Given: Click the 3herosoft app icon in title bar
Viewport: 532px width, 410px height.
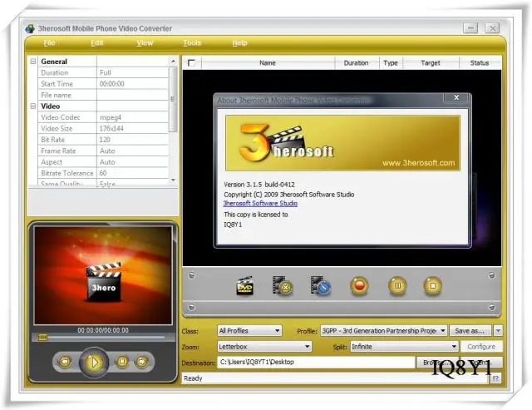Looking at the screenshot, I should tap(30, 28).
